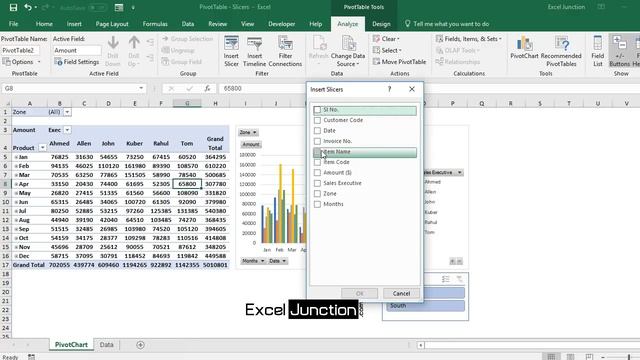Screen dimensions: 640x360
Task: Select South in the Zone slicer
Action: (425, 306)
